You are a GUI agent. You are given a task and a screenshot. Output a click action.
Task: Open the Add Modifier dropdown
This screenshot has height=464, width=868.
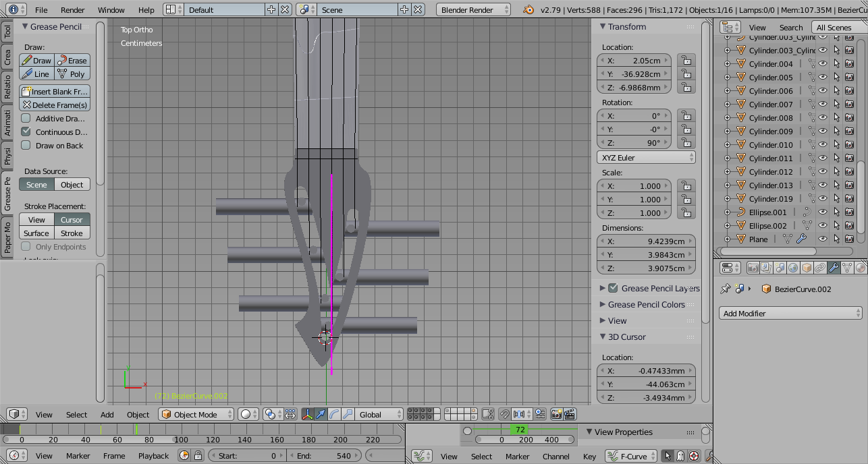(x=790, y=313)
